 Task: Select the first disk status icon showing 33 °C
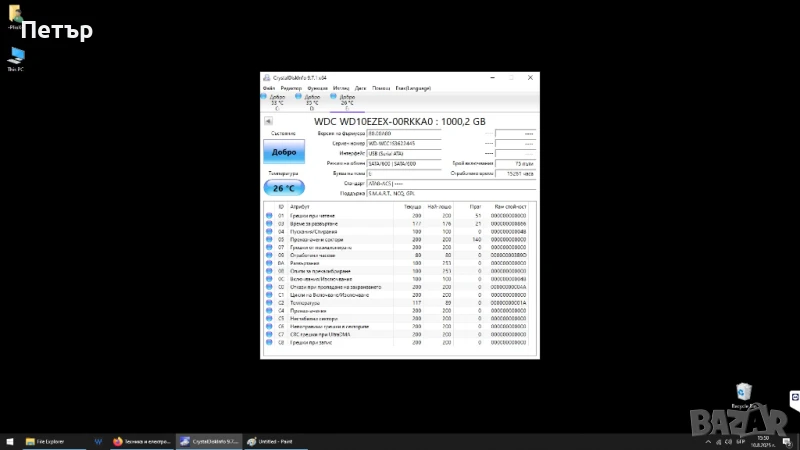pos(276,99)
